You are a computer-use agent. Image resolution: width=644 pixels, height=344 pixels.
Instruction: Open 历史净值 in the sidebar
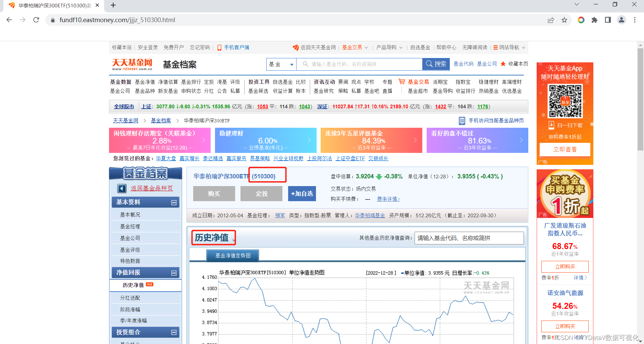click(x=133, y=285)
